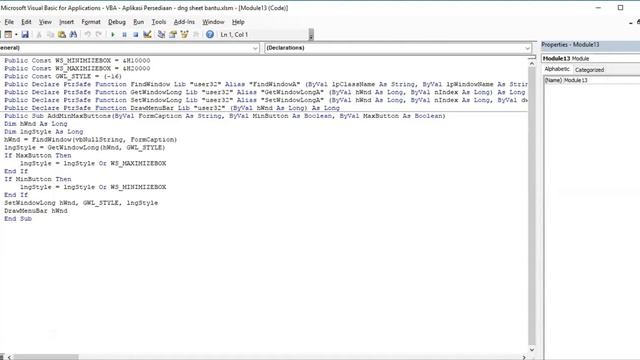The width and height of the screenshot is (640, 360).
Task: Click the Redo arrow icon
Action: click(98, 35)
